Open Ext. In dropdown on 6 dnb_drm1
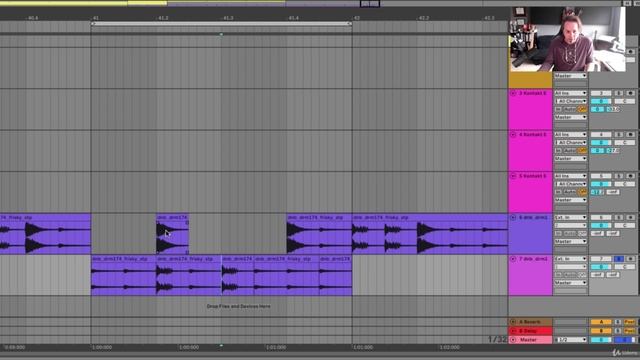640x360 pixels. tap(570, 218)
